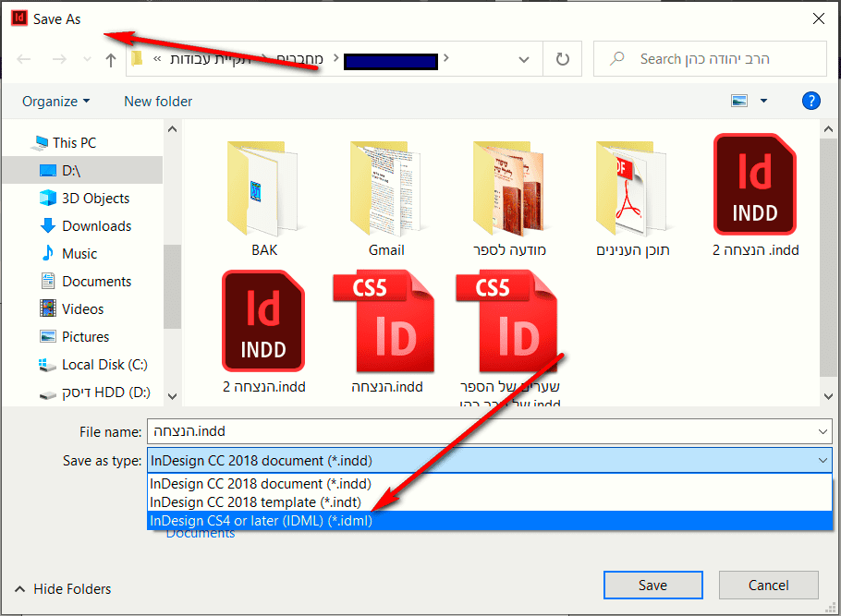Select the CS5 file הנצחה.indd
The image size is (841, 616).
point(386,332)
